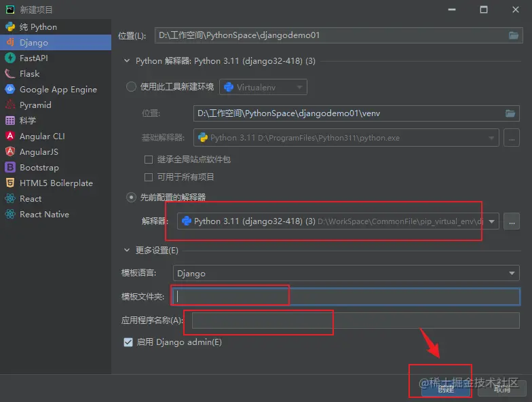Click the Virtualenv Python icon

click(x=229, y=87)
